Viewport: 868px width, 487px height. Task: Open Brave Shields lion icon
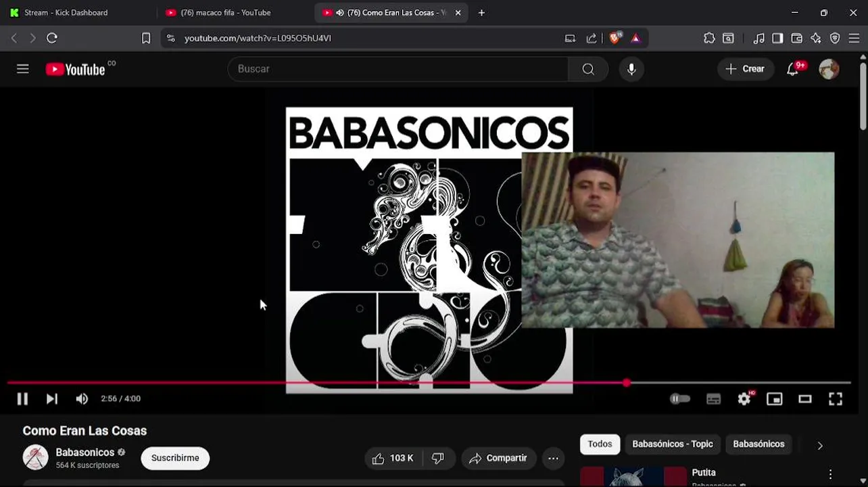[x=614, y=38]
